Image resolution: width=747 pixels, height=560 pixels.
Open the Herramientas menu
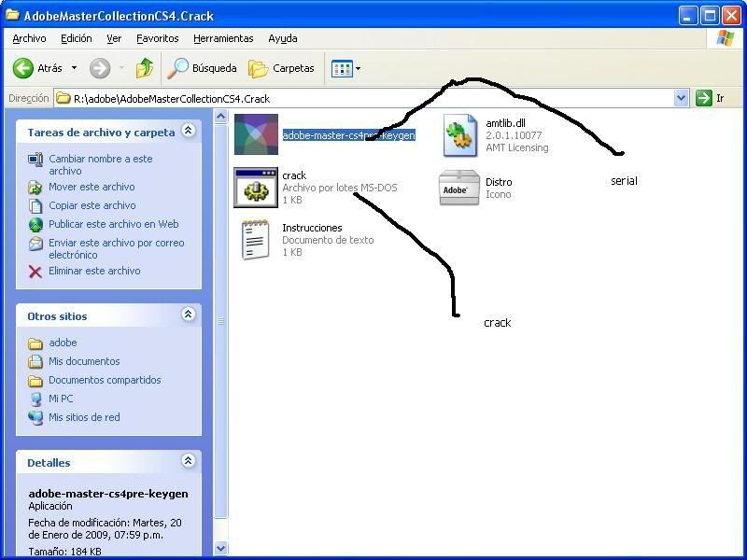coord(223,38)
